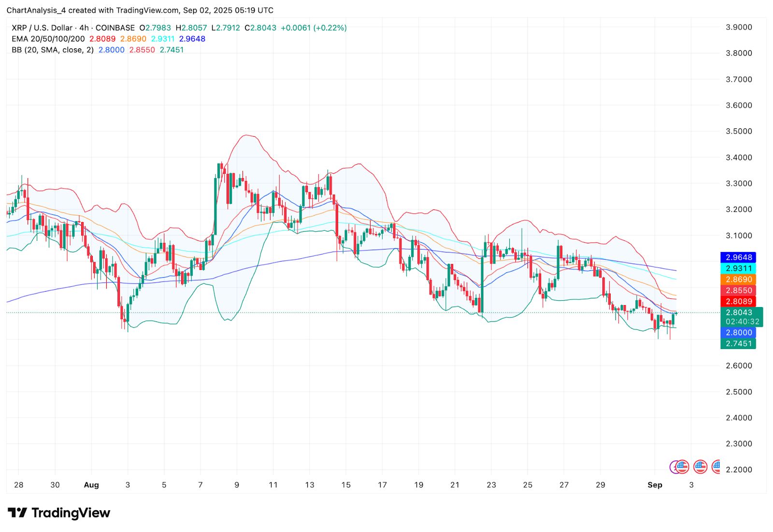The height and width of the screenshot is (532, 773).
Task: Click the green 2.8043 current price label
Action: [x=738, y=312]
